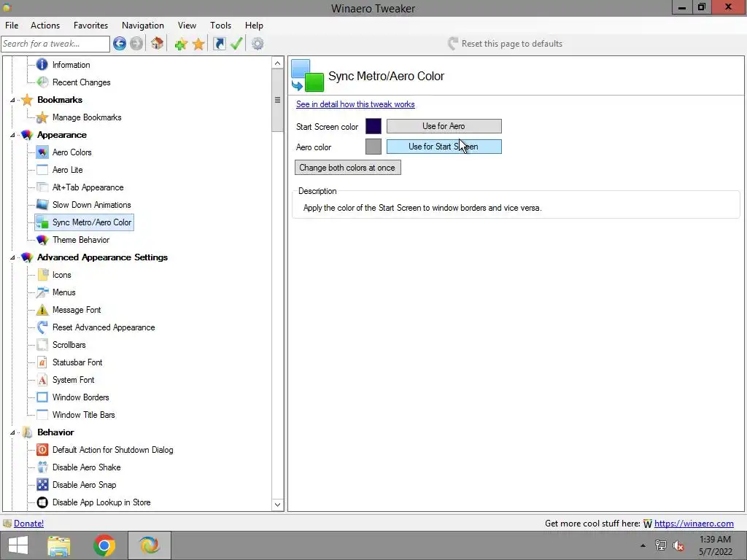Open the Windows Start button

coord(18,545)
